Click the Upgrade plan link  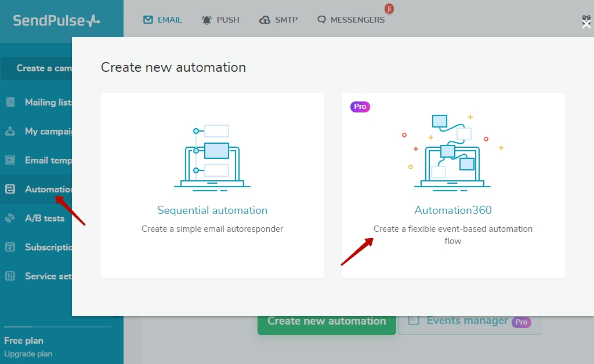tap(28, 354)
